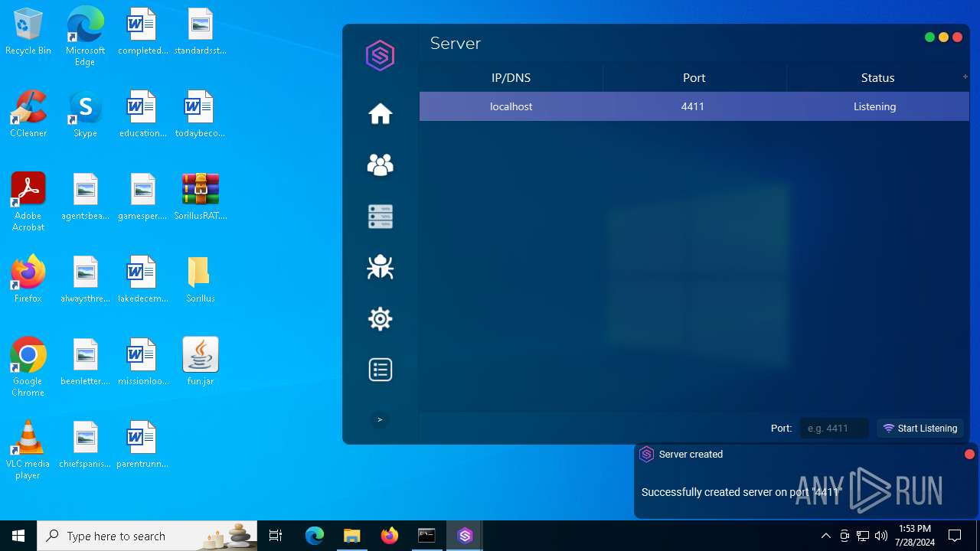Select the Adobe Acrobat desktop icon
Viewport: 980px width, 551px height.
pyautogui.click(x=28, y=202)
